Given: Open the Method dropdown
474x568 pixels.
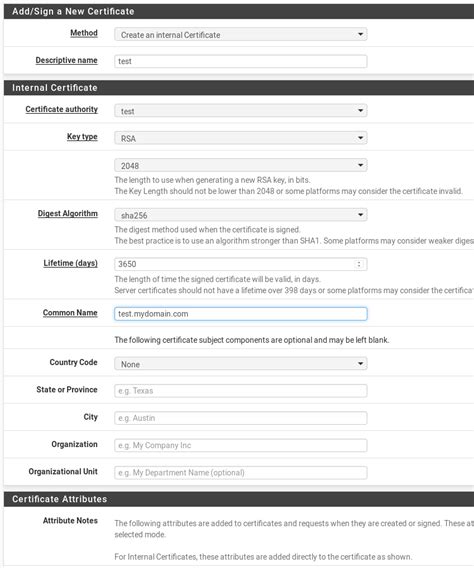Looking at the screenshot, I should click(240, 34).
